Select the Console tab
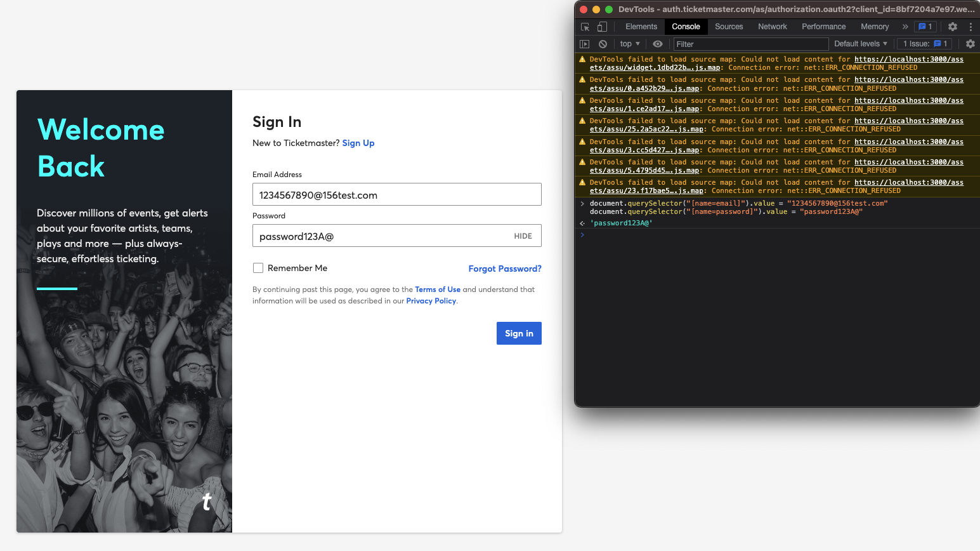This screenshot has width=980, height=551. click(x=686, y=27)
